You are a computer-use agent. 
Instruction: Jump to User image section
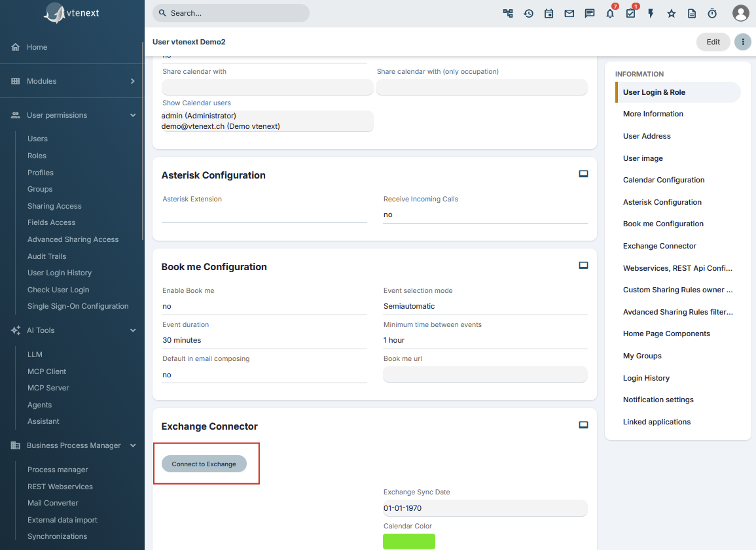coord(643,158)
